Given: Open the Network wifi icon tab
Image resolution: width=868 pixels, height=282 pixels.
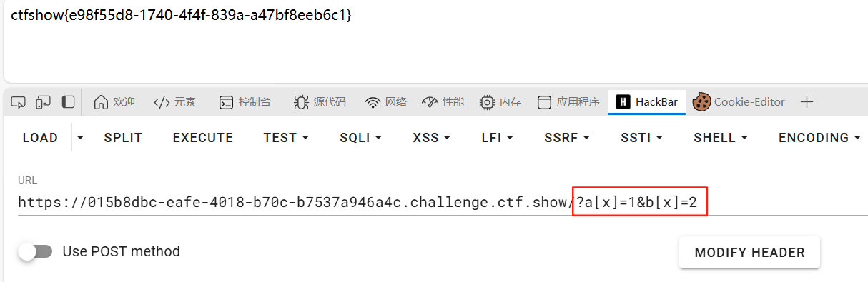Looking at the screenshot, I should point(386,101).
